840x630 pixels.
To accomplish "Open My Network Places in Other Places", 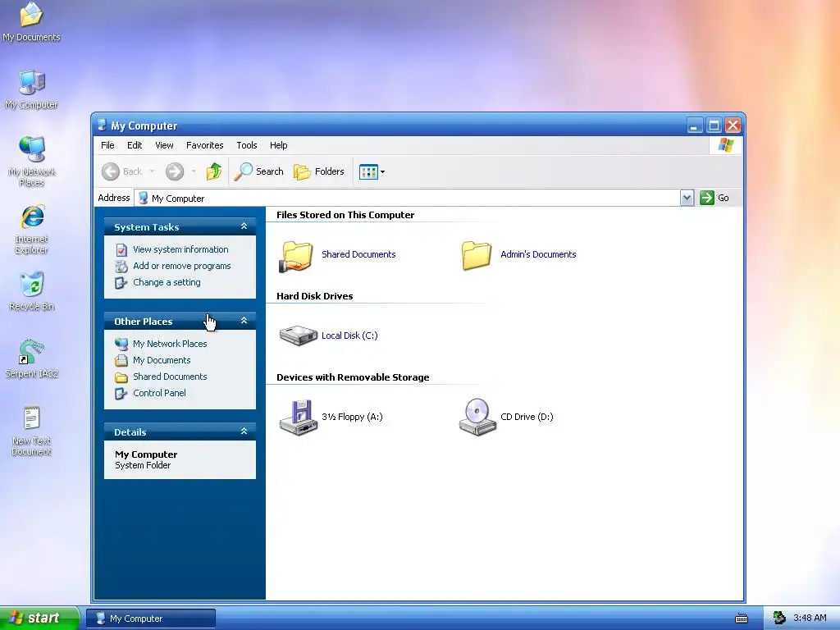I will click(170, 344).
